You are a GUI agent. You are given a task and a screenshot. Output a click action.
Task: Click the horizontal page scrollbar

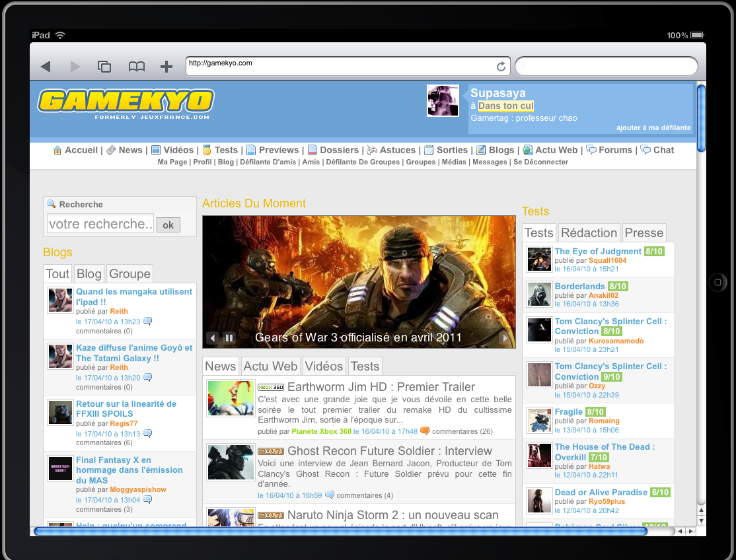pos(340,531)
